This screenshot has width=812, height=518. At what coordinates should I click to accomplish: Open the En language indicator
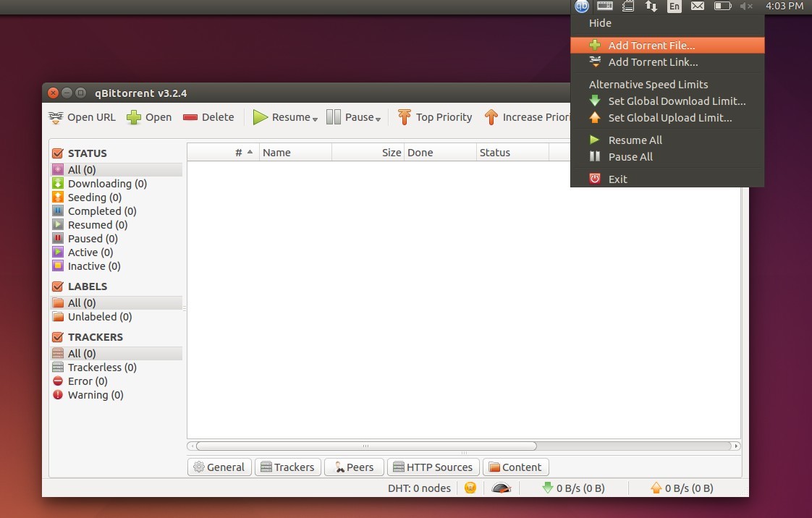click(674, 7)
